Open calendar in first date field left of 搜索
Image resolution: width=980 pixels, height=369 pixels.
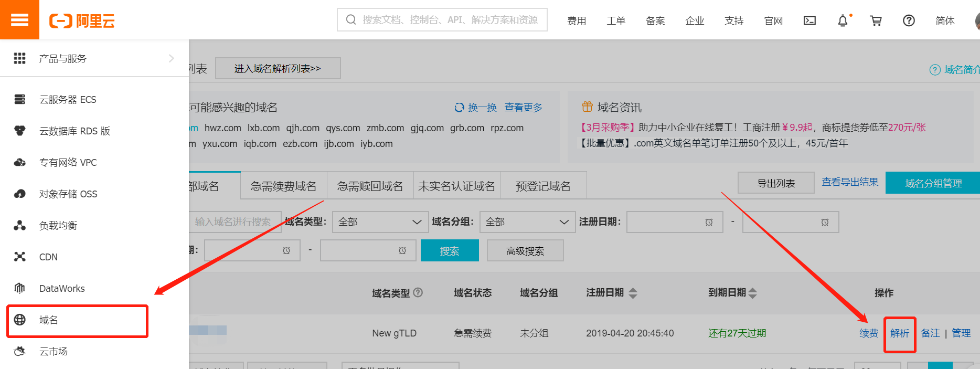coord(286,250)
